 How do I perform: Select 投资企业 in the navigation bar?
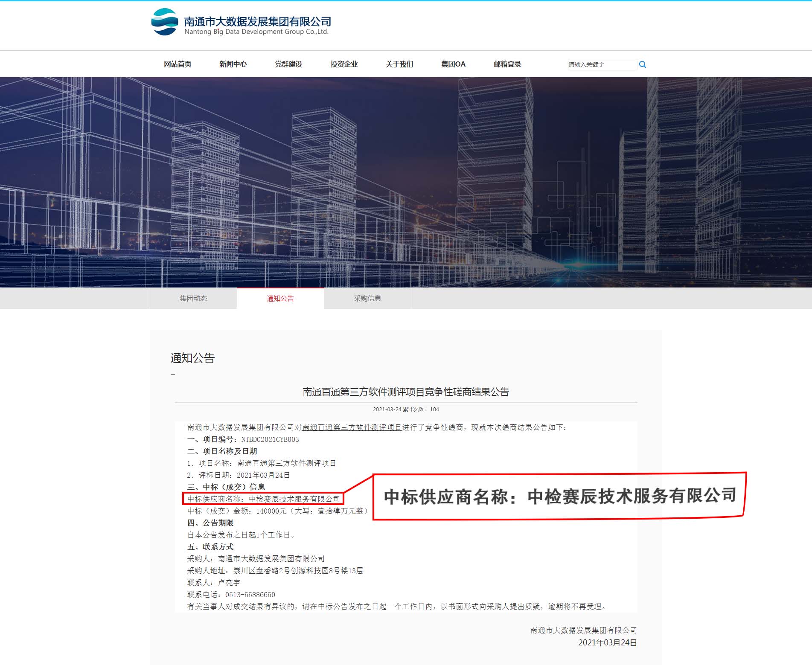pos(344,64)
